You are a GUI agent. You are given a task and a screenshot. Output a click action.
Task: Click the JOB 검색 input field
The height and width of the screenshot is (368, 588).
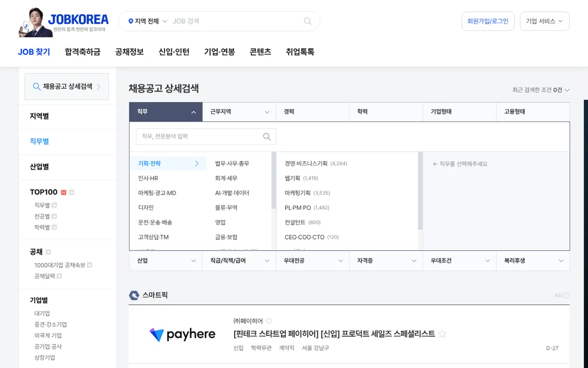[x=235, y=21]
